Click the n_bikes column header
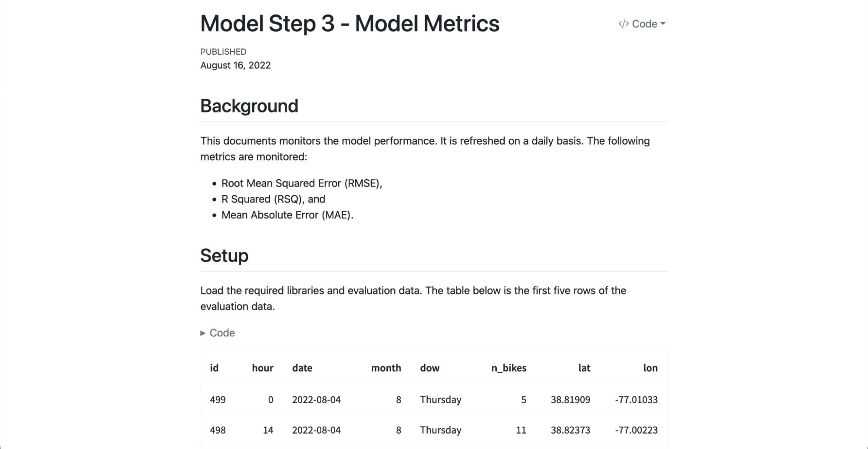 pyautogui.click(x=508, y=368)
